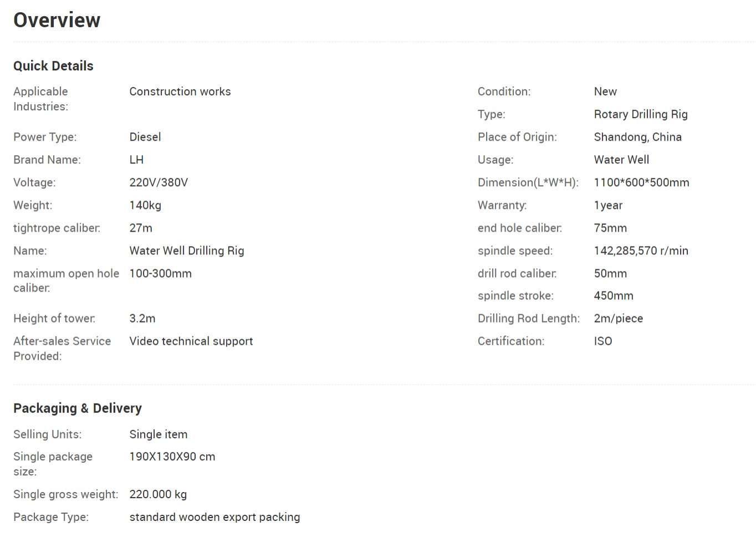
Task: Select the 1100*600*500mm dimension value
Action: click(x=641, y=182)
